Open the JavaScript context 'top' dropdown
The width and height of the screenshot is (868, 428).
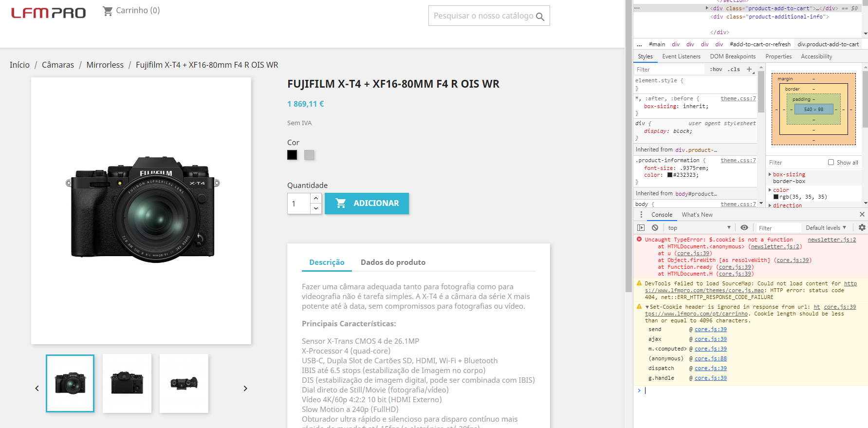coord(699,227)
